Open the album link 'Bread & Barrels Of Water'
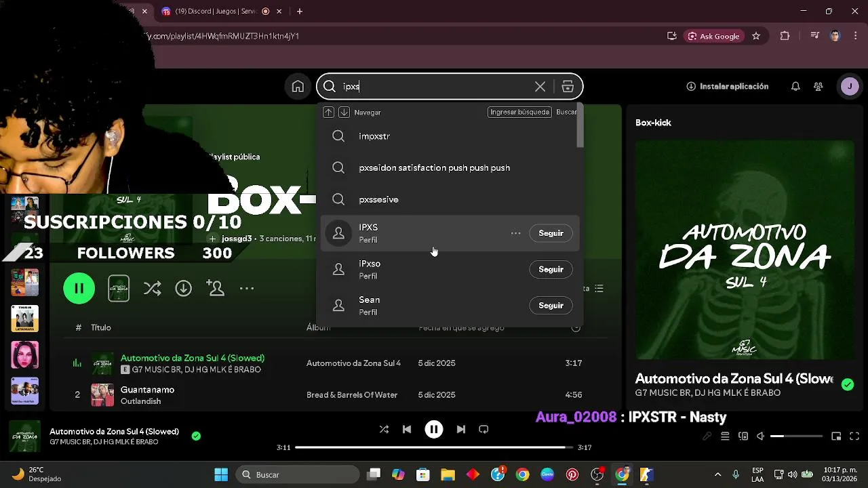Image resolution: width=868 pixels, height=488 pixels. coord(352,394)
